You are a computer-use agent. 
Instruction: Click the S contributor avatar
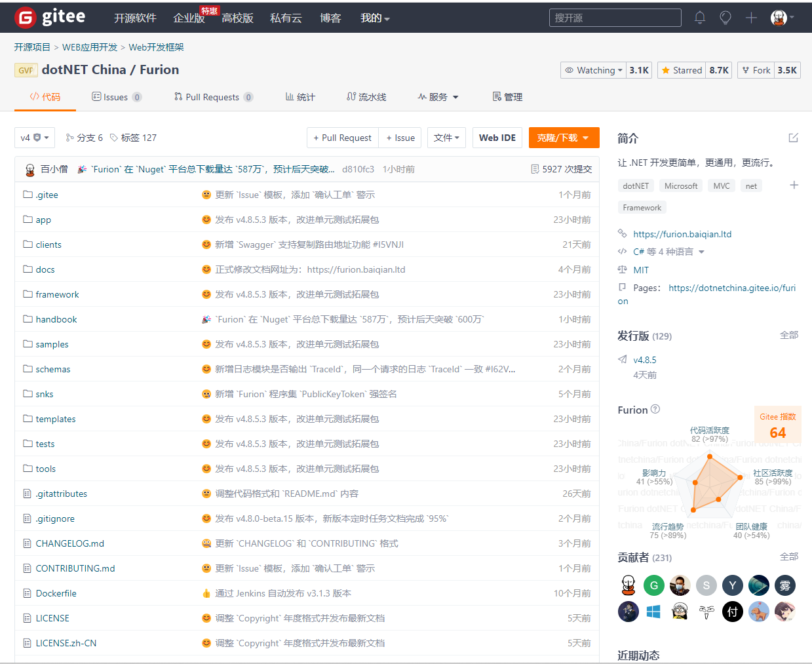pyautogui.click(x=706, y=585)
